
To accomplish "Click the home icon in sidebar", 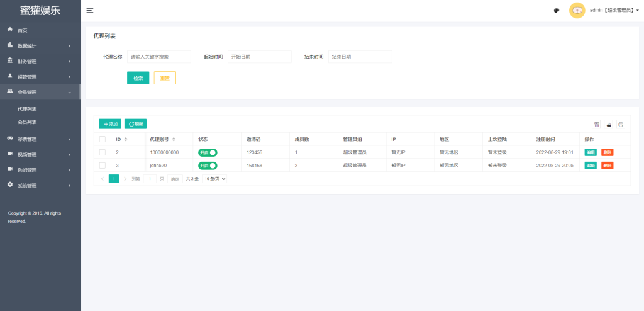I will tap(10, 30).
